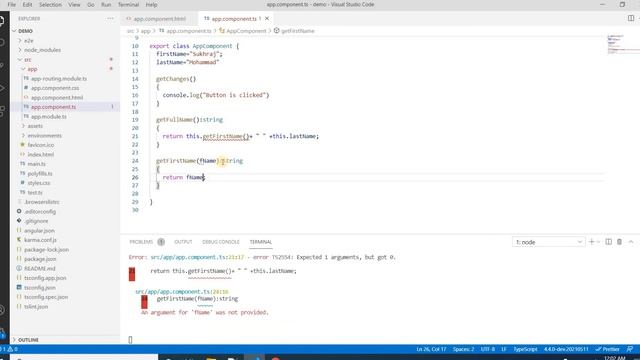Open package-lock.json file
Image resolution: width=640 pixels, height=360 pixels.
click(x=47, y=249)
